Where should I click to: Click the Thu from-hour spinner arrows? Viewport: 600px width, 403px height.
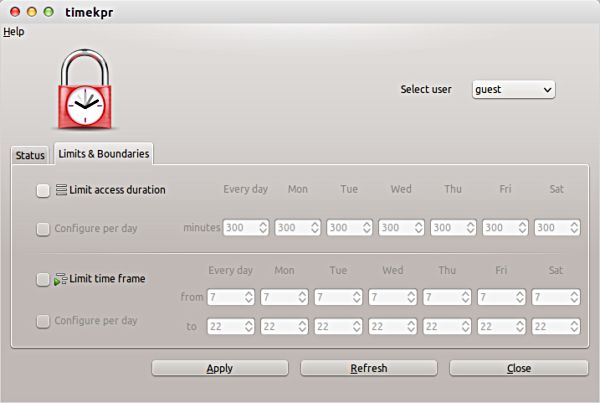pos(466,297)
